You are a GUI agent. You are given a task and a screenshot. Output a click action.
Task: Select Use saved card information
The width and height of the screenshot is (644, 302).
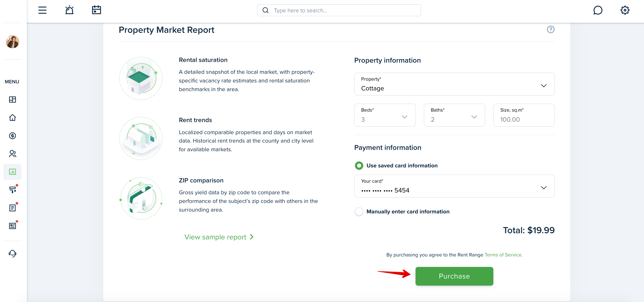point(359,166)
